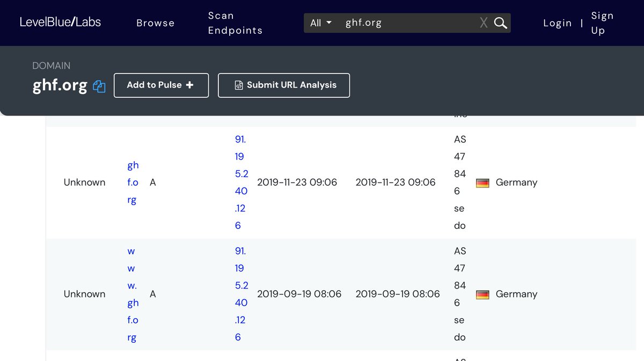Open IP 91.195.240.126 in ghf.org row
Viewport: 644px width, 361px height.
point(240,183)
